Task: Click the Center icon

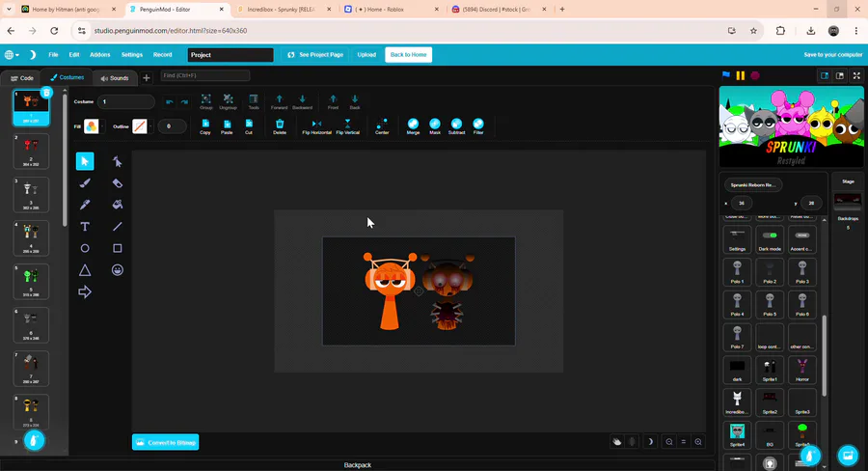Action: pyautogui.click(x=382, y=126)
